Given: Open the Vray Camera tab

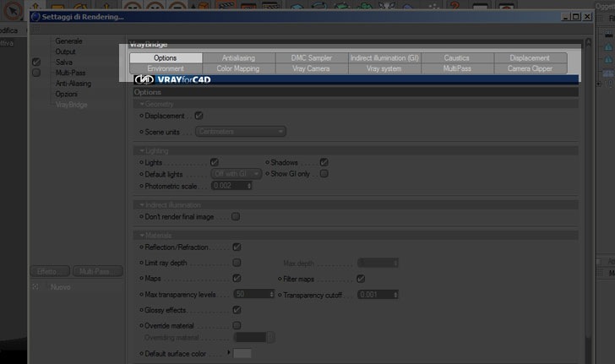Looking at the screenshot, I should 312,68.
